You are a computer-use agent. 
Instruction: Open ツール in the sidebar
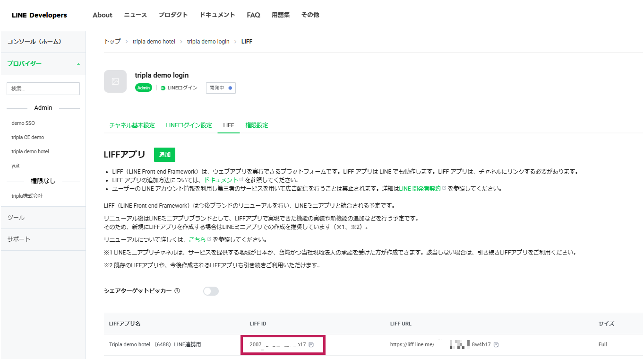[x=43, y=218]
